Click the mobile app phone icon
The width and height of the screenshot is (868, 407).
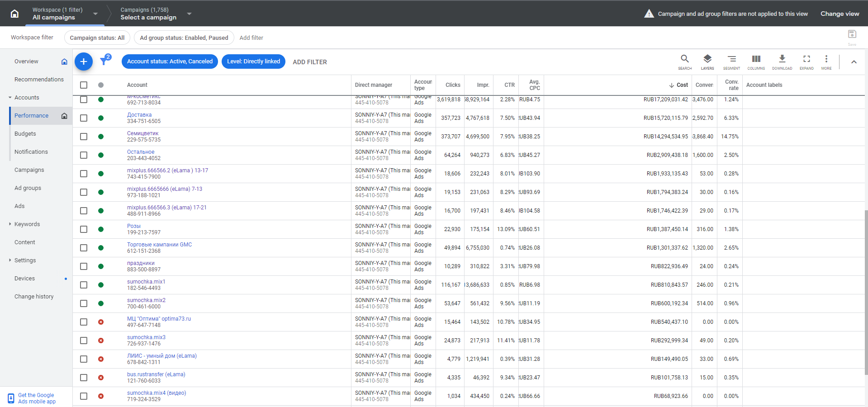click(x=11, y=398)
